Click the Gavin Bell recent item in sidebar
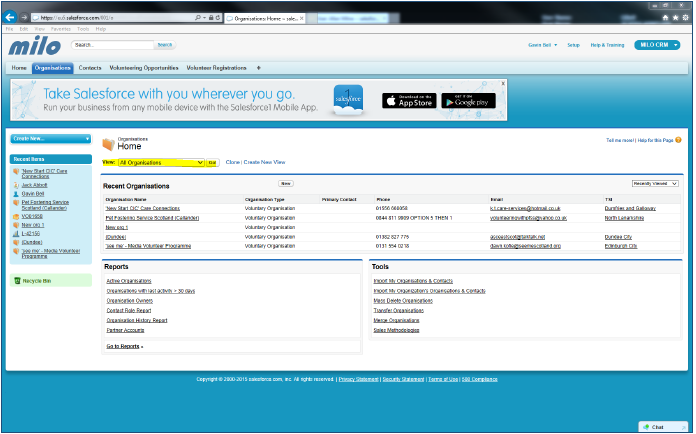The image size is (696, 434). tap(33, 194)
